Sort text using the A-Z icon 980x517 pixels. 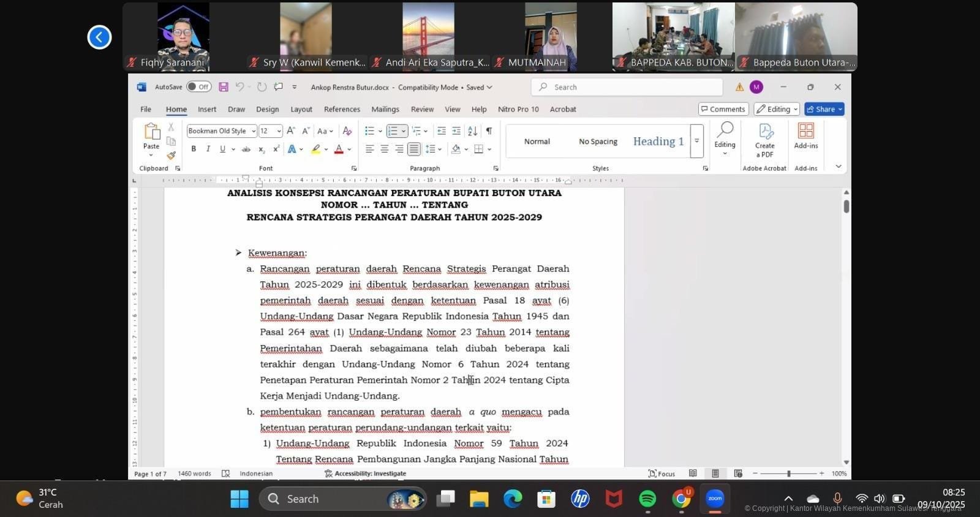pos(472,131)
